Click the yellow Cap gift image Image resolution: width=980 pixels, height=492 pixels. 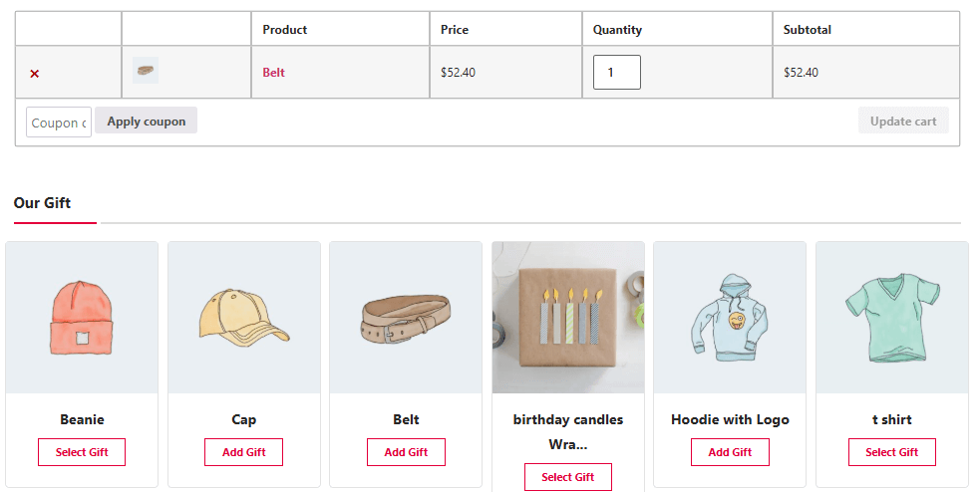coord(244,318)
